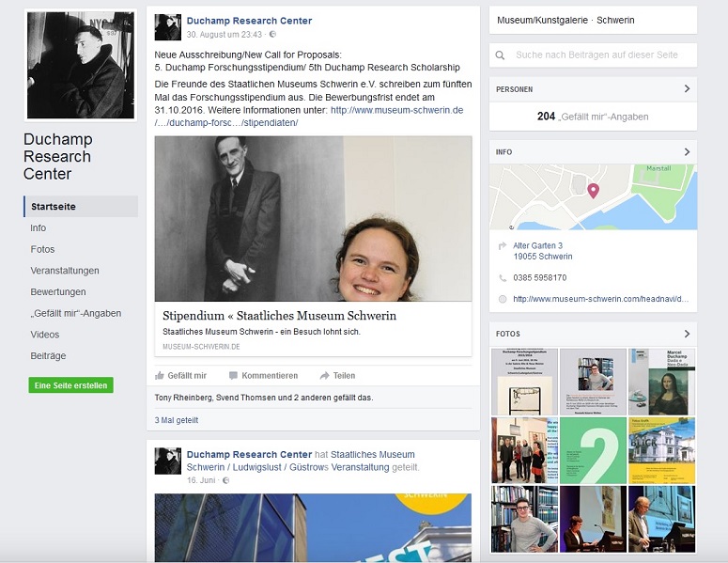728x563 pixels.
Task: Click the 3 Mal geteilt link
Action: click(x=177, y=420)
